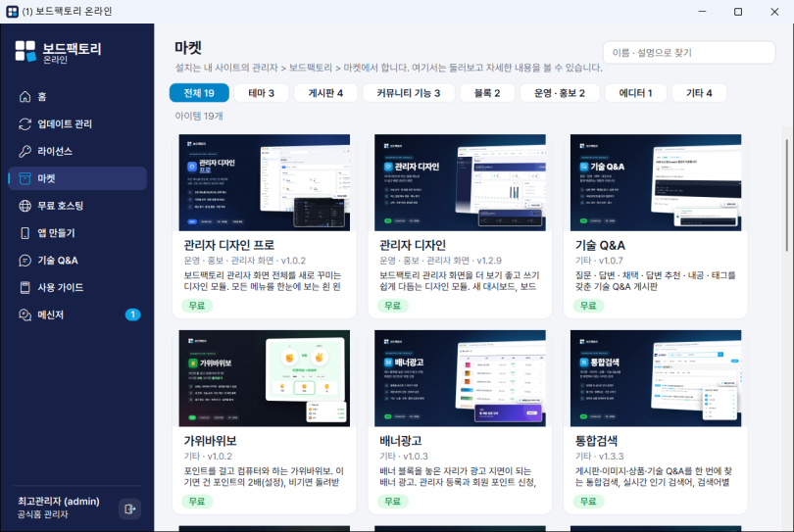Open the 관리자 디자인 프로 thumbnail
The height and width of the screenshot is (532, 794).
265,183
